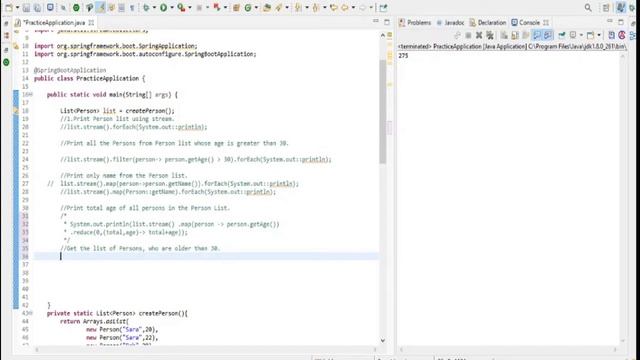Open the New Java Class dropdown arrow
The image size is (640, 360).
[256, 7]
